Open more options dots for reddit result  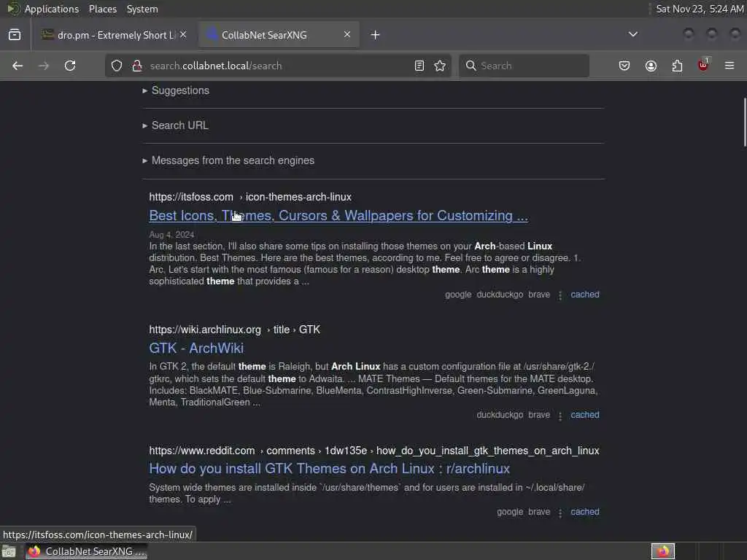click(x=560, y=513)
